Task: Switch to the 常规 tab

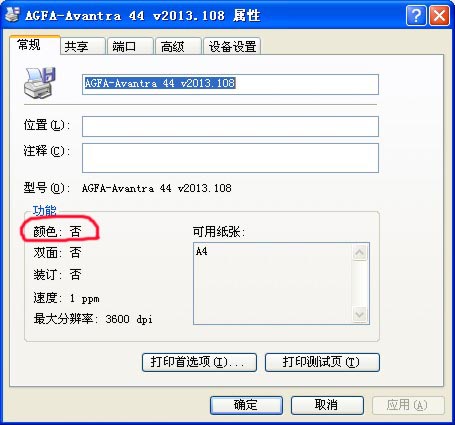Action: [35, 45]
